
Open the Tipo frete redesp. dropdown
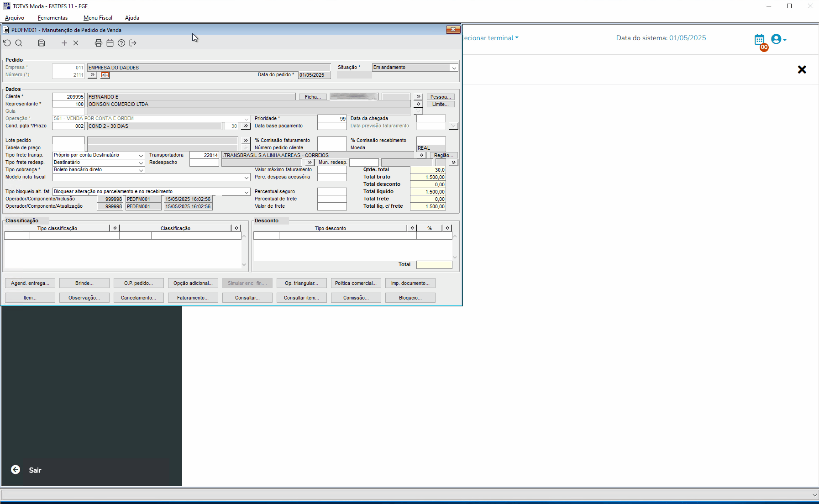pos(141,163)
